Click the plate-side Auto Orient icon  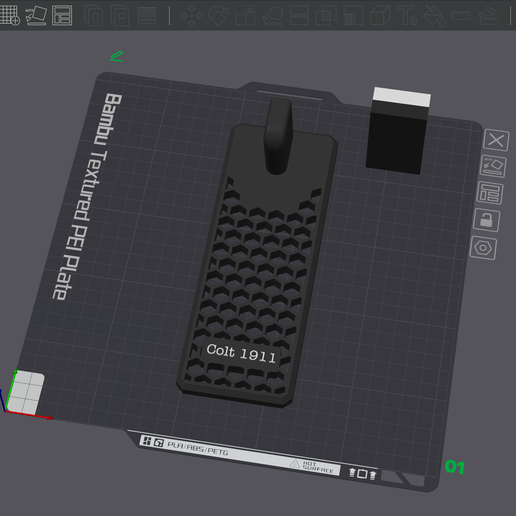tap(493, 167)
